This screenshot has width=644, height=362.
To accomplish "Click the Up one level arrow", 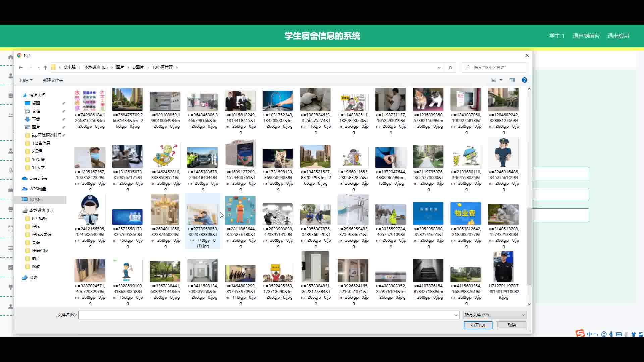I will click(x=45, y=68).
